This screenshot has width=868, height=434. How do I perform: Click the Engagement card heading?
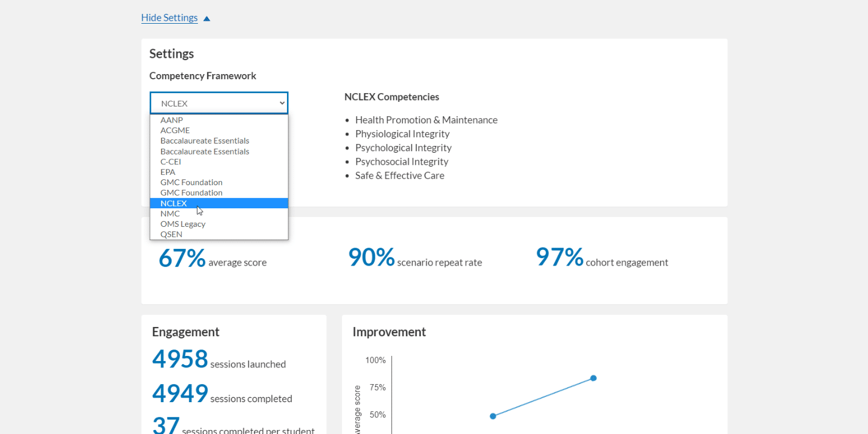186,332
